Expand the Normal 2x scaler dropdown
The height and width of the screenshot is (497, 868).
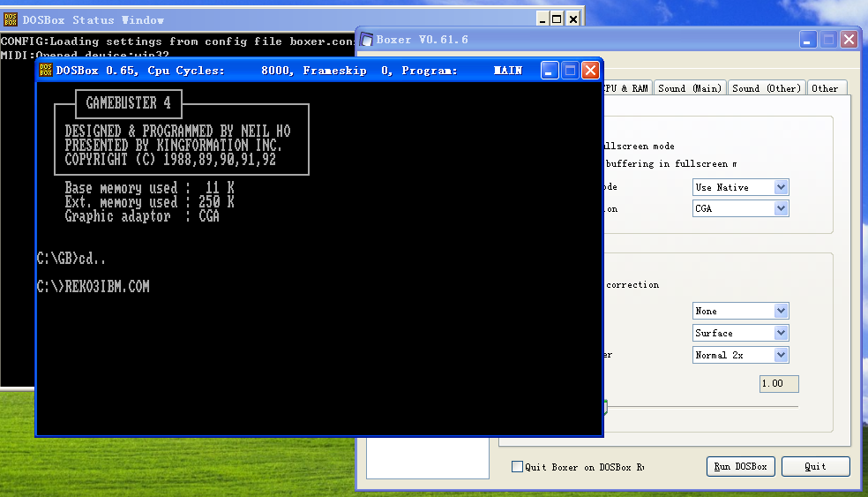tap(781, 355)
